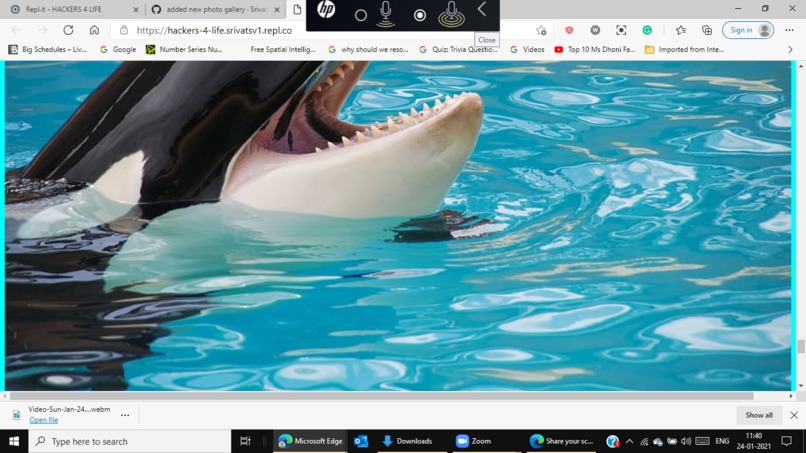The width and height of the screenshot is (806, 453).
Task: Toggle the second microphone with ripples
Action: pyautogui.click(x=451, y=14)
